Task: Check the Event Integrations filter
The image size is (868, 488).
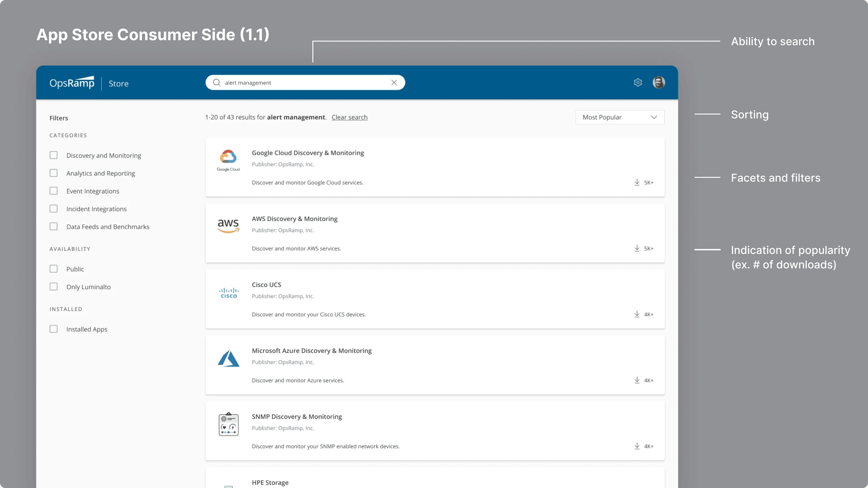Action: 54,191
